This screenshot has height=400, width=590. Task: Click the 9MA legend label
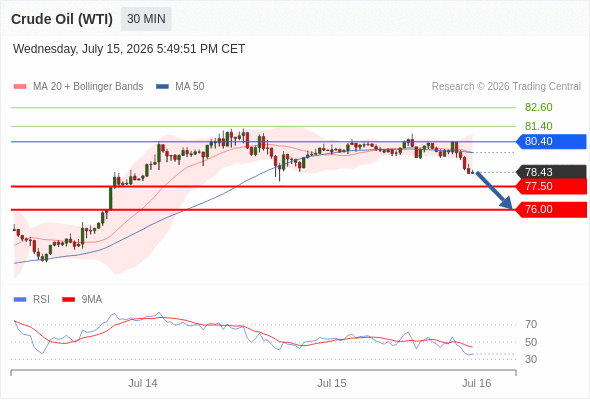[x=91, y=300]
